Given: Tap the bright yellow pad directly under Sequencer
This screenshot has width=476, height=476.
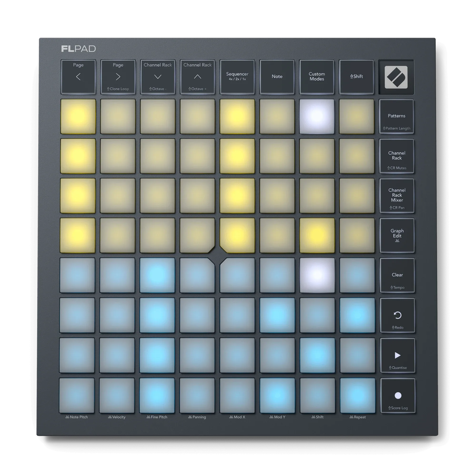Looking at the screenshot, I should click(x=237, y=117).
